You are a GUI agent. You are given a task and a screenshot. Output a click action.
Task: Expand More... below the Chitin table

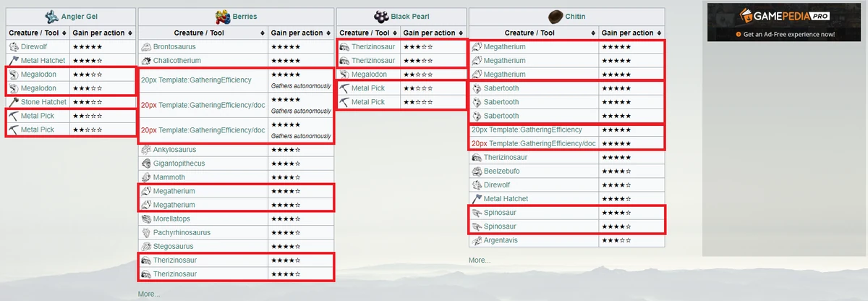(x=480, y=260)
